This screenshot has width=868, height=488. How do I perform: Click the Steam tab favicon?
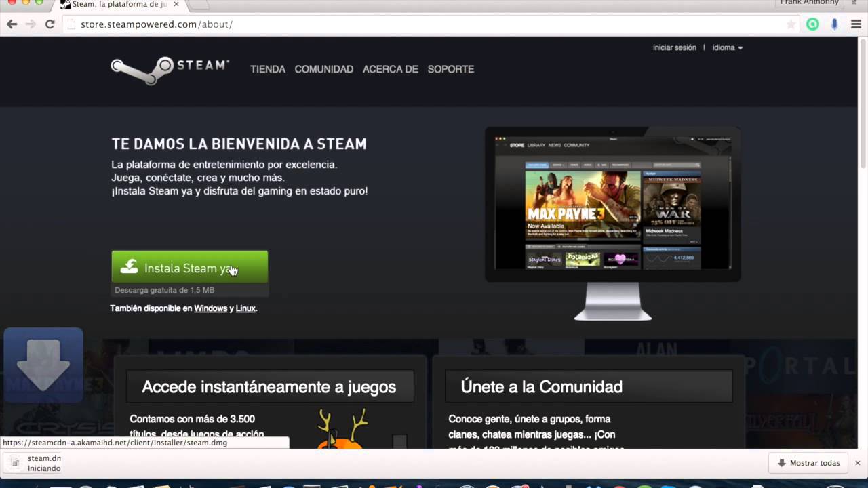[65, 4]
